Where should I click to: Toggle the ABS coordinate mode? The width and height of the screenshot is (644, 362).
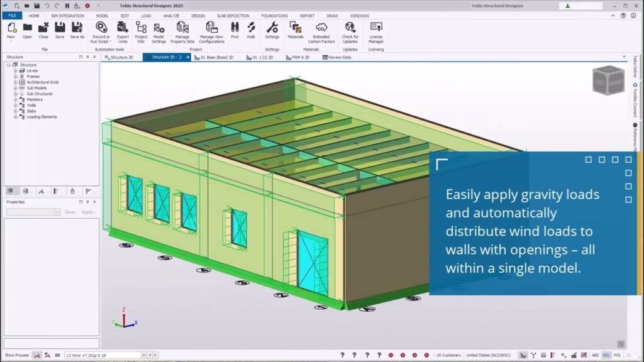(595, 355)
